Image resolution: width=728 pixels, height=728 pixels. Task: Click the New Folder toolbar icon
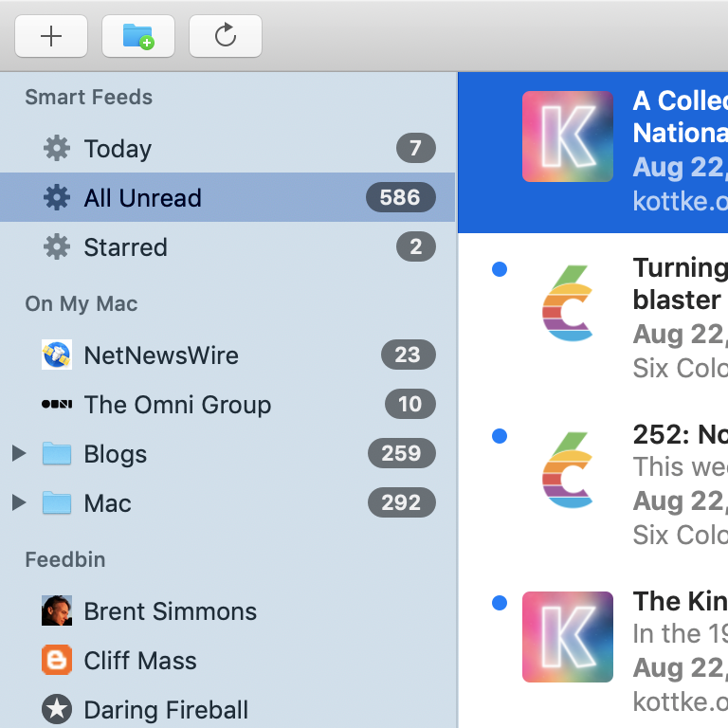click(x=138, y=36)
